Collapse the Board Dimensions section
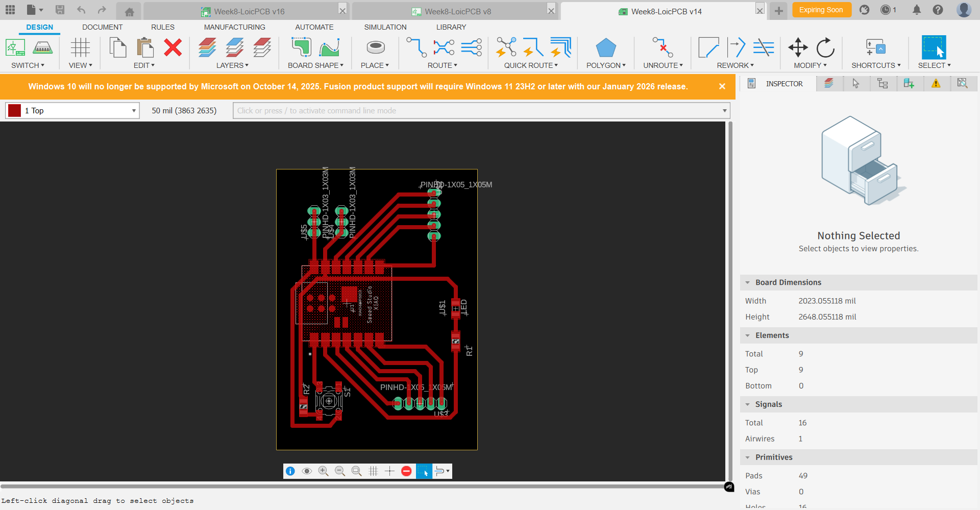This screenshot has height=510, width=980. pyautogui.click(x=748, y=283)
